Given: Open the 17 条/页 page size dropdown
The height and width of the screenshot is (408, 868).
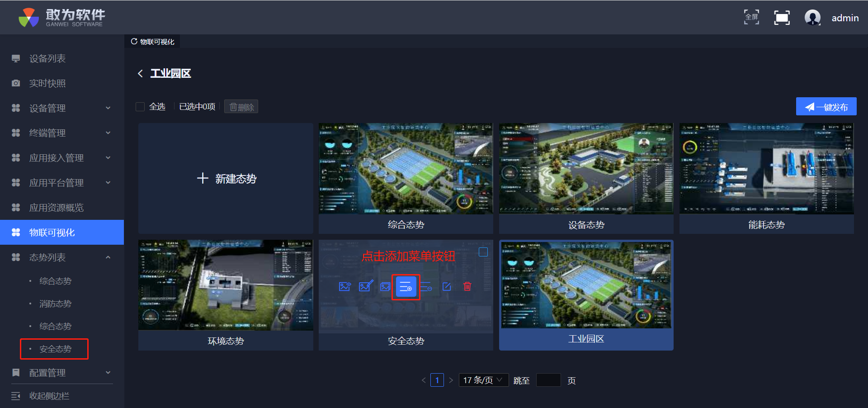Looking at the screenshot, I should [483, 380].
